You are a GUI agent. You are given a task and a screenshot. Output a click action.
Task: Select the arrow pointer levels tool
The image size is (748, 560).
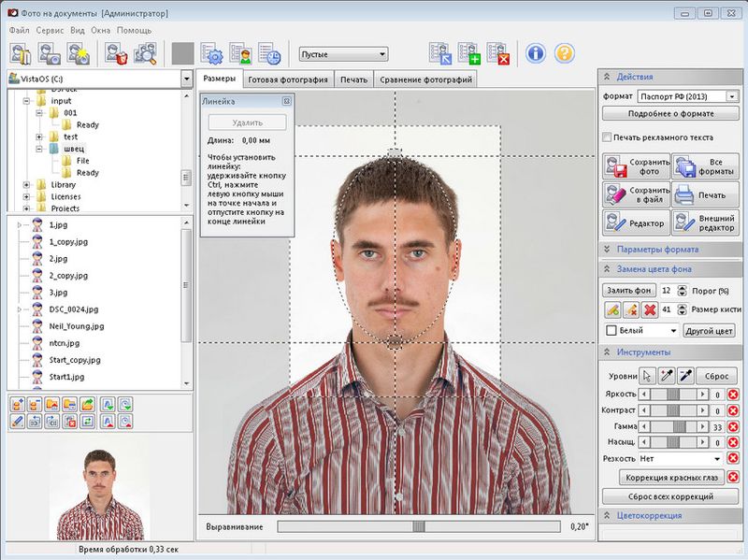pyautogui.click(x=647, y=376)
